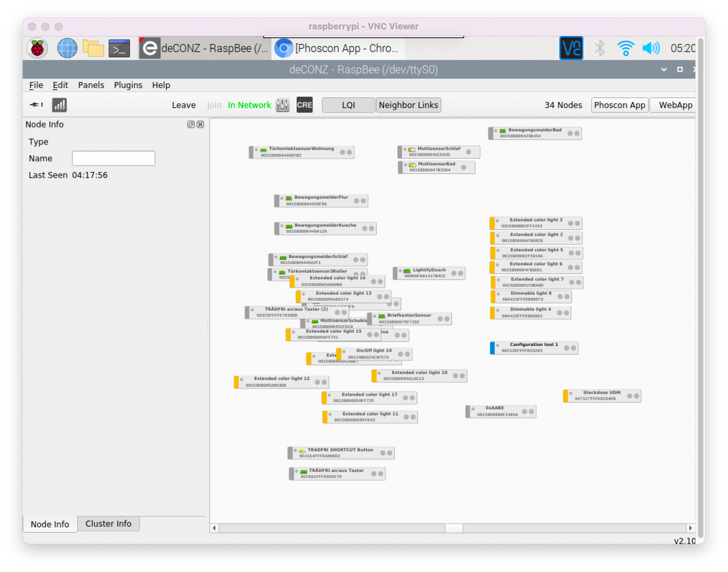Select the TRÅDFRI SHORTCUT Button node
This screenshot has width=728, height=572.
[x=341, y=453]
